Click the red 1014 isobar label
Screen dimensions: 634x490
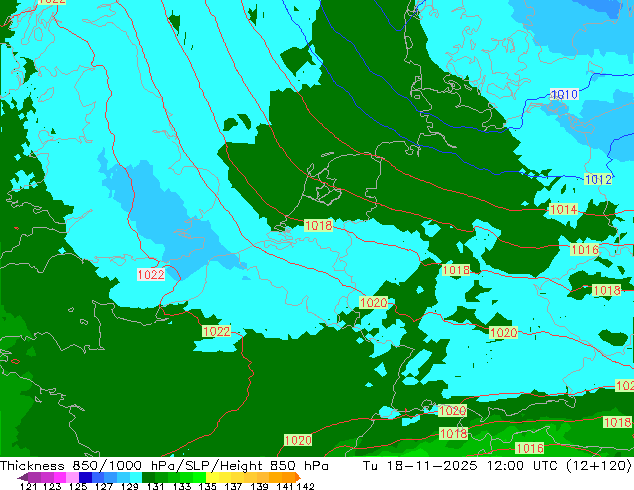click(564, 209)
